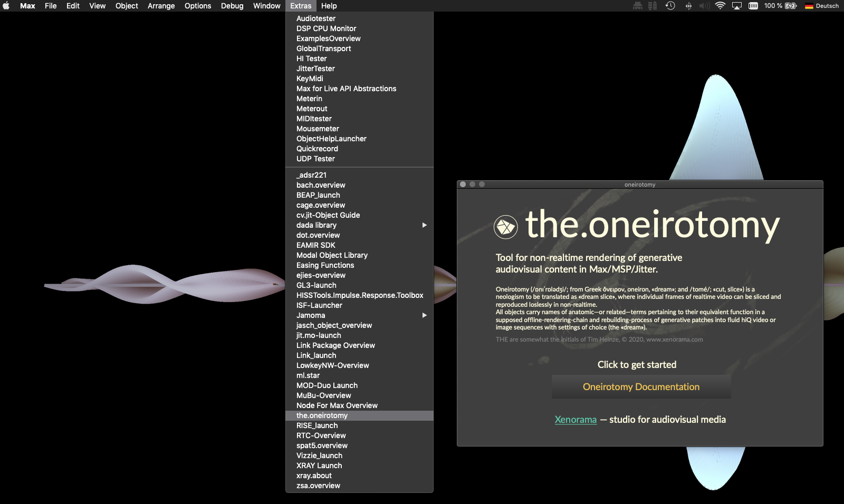Click the stacked-bars meter menu bar icon
This screenshot has height=504, width=844.
point(653,6)
